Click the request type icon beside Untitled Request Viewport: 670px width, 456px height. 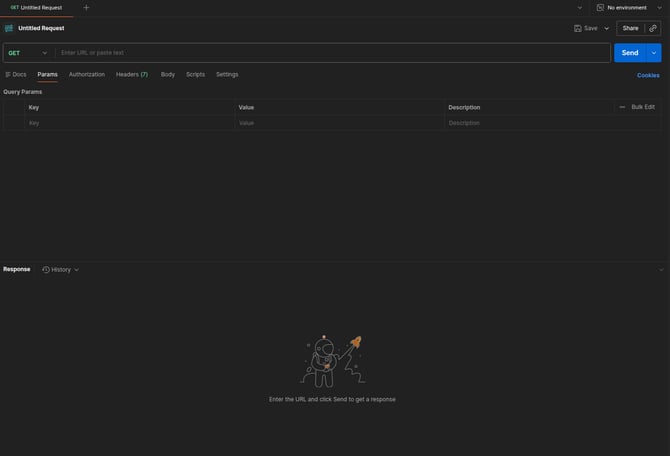9,28
